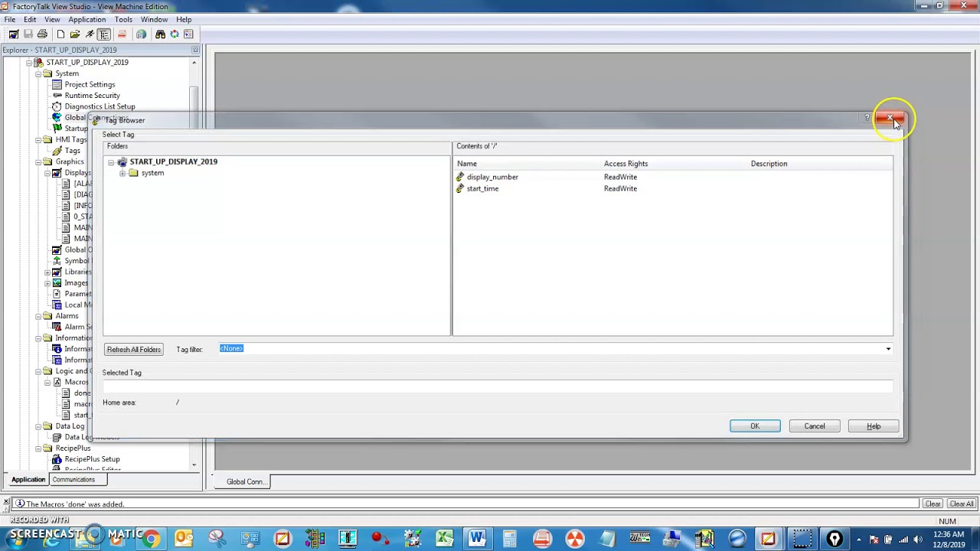Viewport: 980px width, 551px height.
Task: Click OK in the Tag Browser
Action: coord(755,426)
